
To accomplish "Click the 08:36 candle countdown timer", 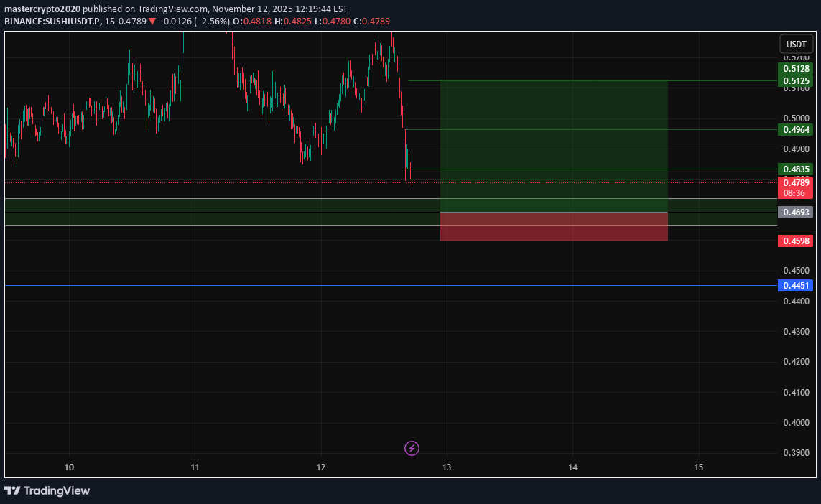I will 795,193.
